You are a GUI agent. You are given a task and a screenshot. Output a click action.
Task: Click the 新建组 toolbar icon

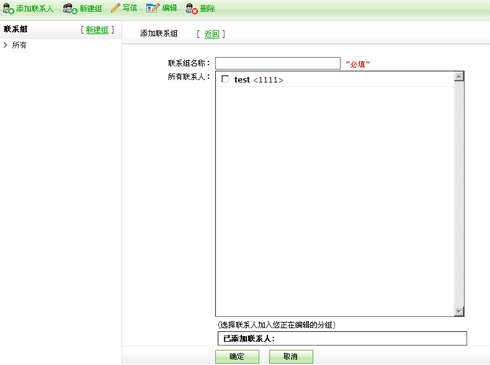(x=70, y=8)
